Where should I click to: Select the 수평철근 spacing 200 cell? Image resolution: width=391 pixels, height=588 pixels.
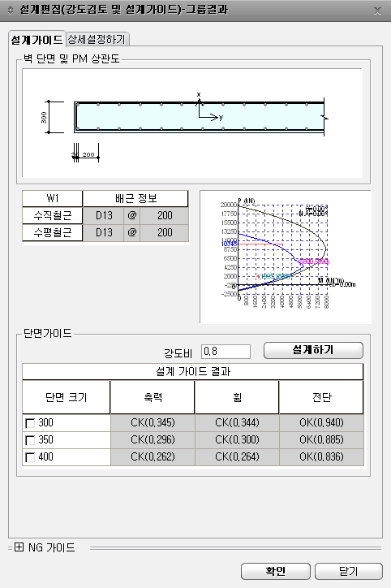(x=165, y=232)
